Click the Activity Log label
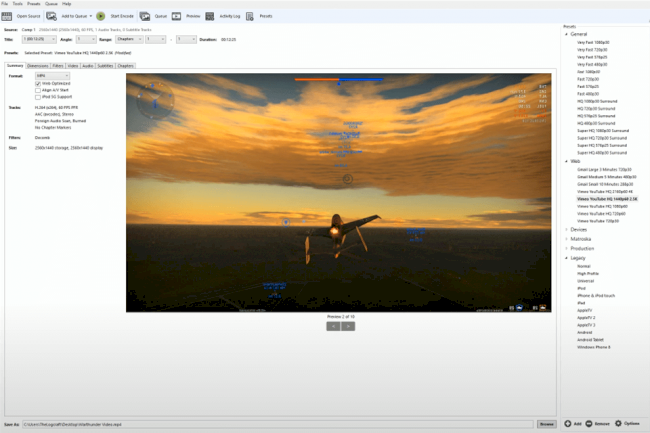The image size is (650, 433). point(230,16)
